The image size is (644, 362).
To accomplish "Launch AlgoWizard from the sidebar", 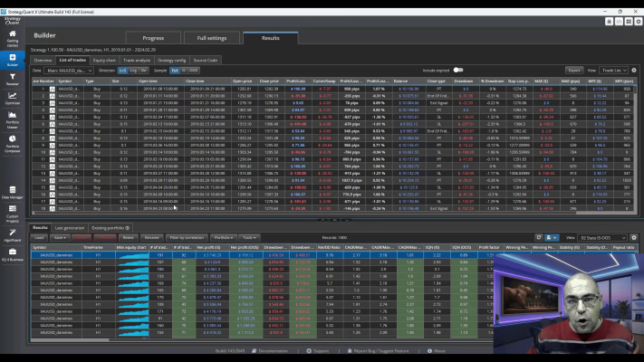I will 13,235.
